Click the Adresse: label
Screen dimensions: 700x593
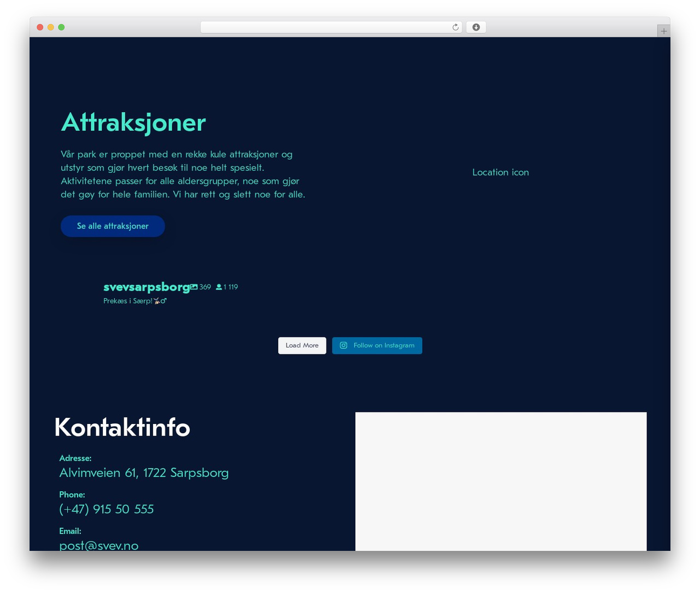(75, 458)
